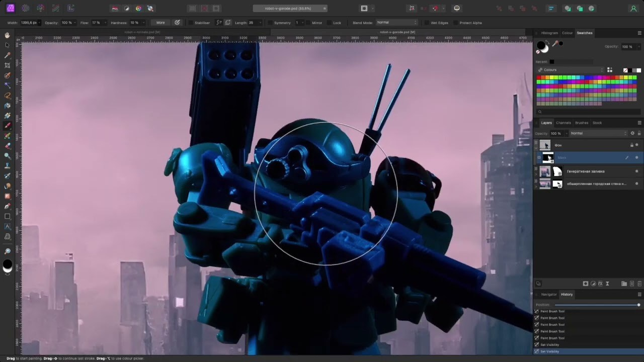
Task: Click the Auto White Balance icon
Action: 150,9
